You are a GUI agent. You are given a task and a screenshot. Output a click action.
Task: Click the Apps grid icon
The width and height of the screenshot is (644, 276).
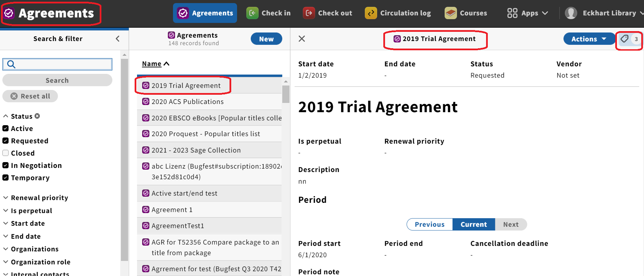tap(512, 13)
